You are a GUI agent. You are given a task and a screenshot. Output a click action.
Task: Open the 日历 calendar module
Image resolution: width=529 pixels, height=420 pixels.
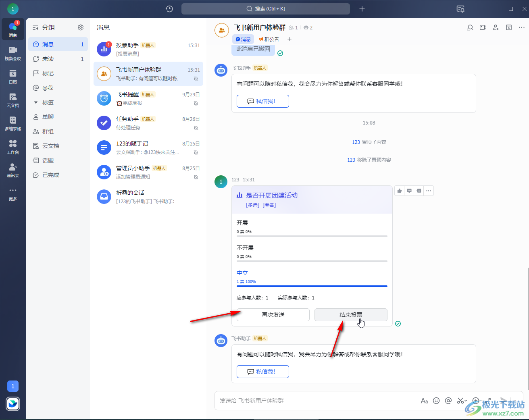pos(13,76)
